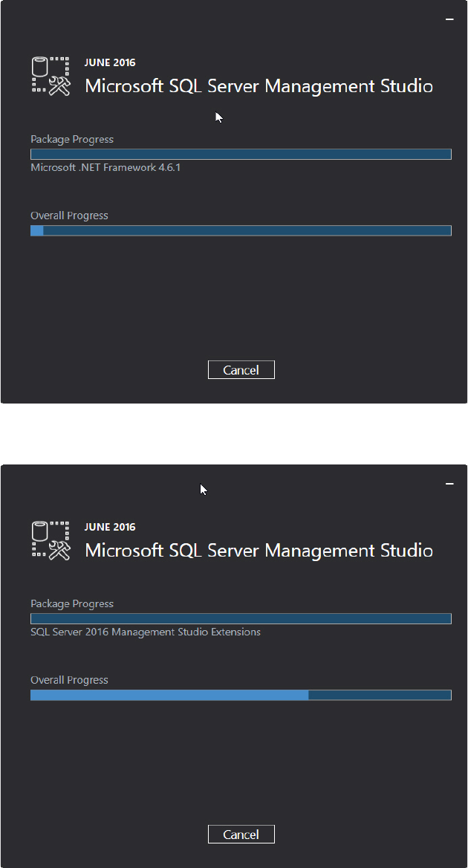Image resolution: width=468 pixels, height=868 pixels.
Task: Cancel the install showing Management Studio Extensions
Action: coord(241,835)
